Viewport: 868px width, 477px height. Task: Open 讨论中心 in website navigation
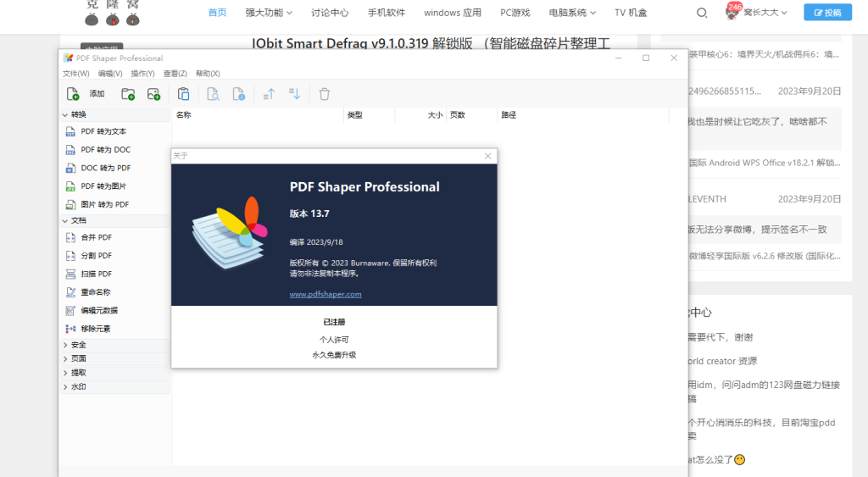(330, 13)
